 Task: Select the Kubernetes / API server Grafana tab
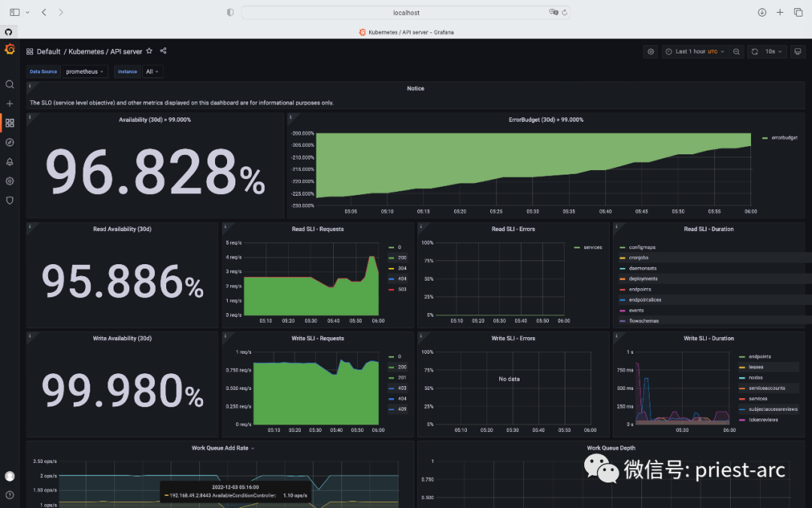(x=406, y=32)
